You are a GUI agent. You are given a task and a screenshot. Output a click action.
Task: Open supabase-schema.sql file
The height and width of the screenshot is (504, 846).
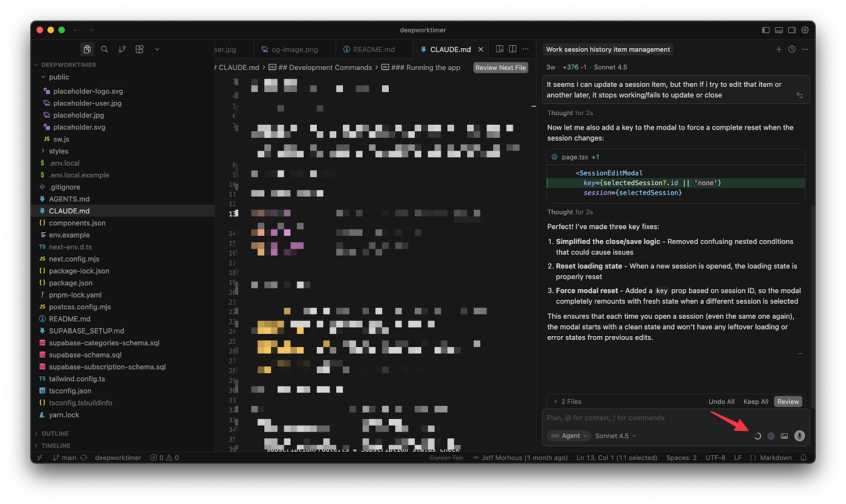pyautogui.click(x=85, y=355)
